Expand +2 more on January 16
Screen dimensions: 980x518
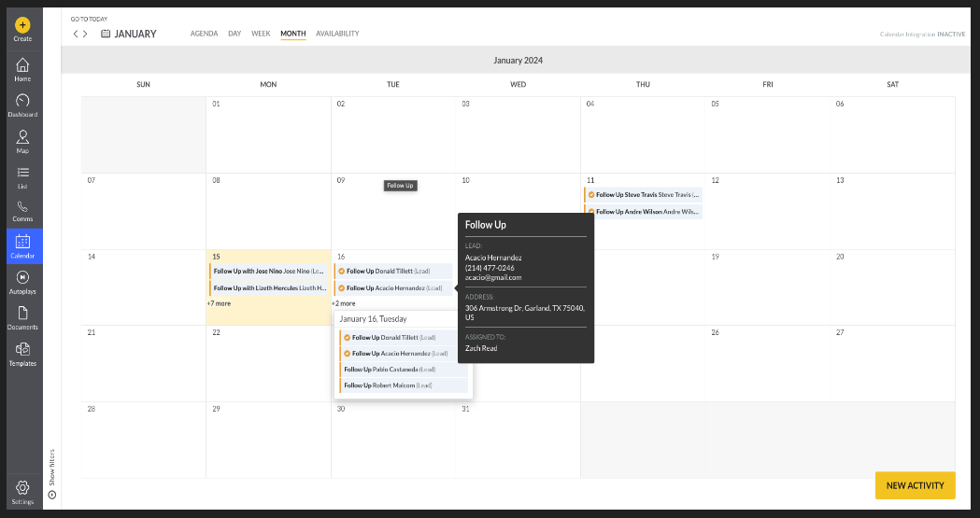tap(344, 303)
